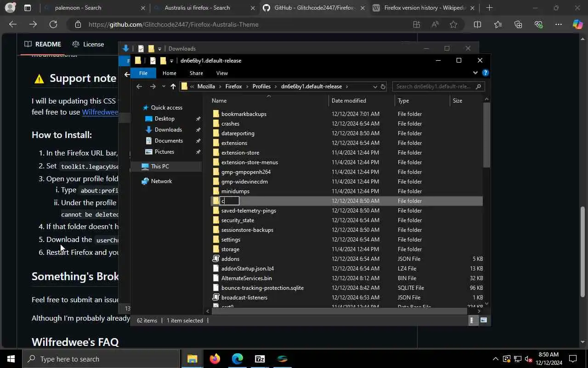
Task: Open the Share ribbon tab
Action: pyautogui.click(x=196, y=73)
